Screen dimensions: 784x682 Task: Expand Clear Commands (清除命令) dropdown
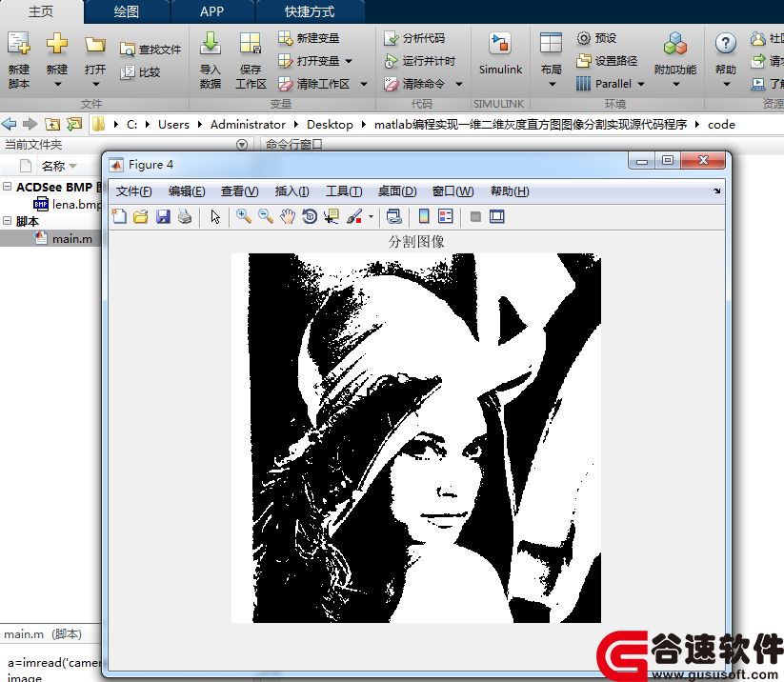tap(459, 85)
